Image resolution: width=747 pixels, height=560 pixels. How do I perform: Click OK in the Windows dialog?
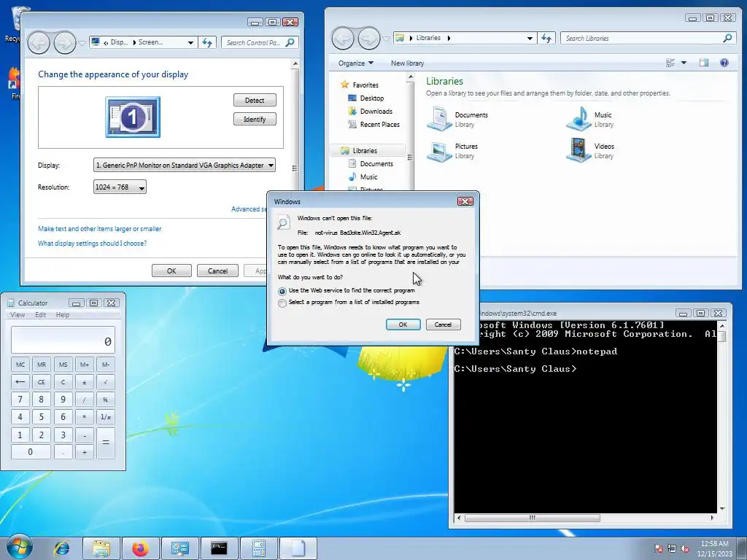403,324
